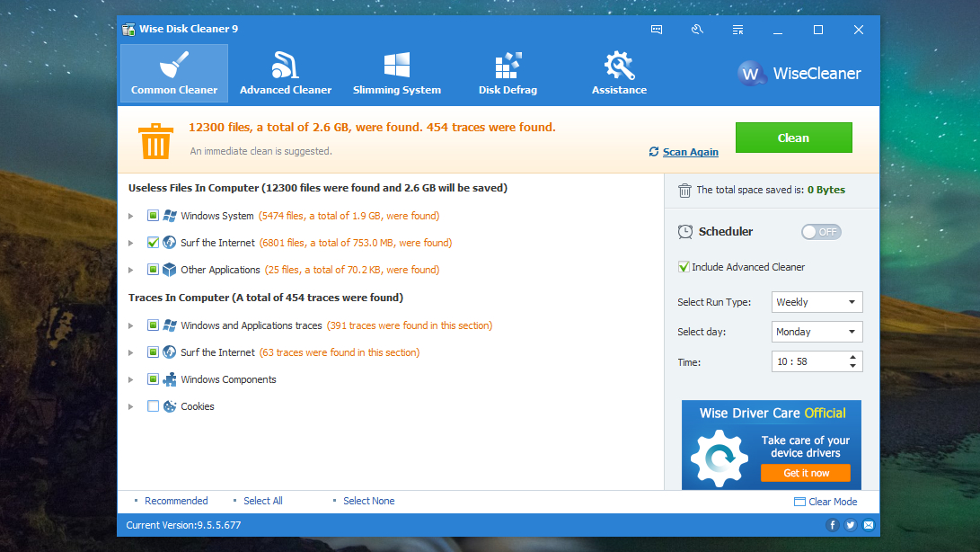Expand Surf the Internet traces node
The image size is (980, 552).
[130, 352]
